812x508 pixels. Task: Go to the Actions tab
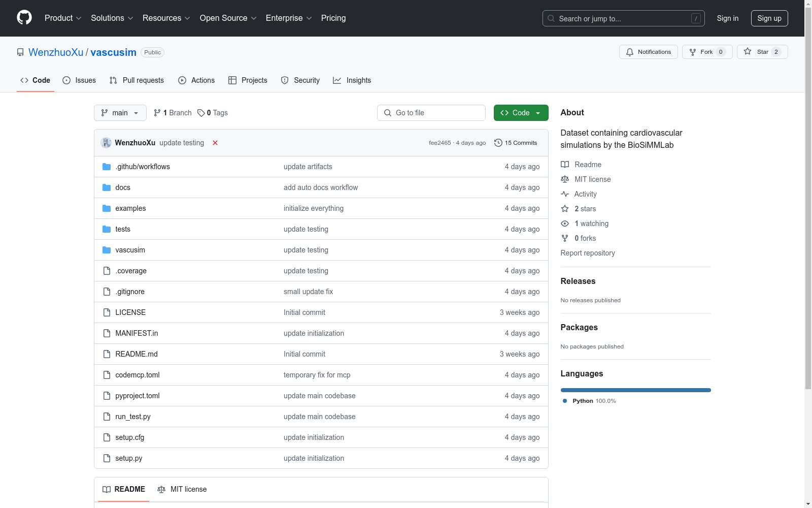[196, 80]
